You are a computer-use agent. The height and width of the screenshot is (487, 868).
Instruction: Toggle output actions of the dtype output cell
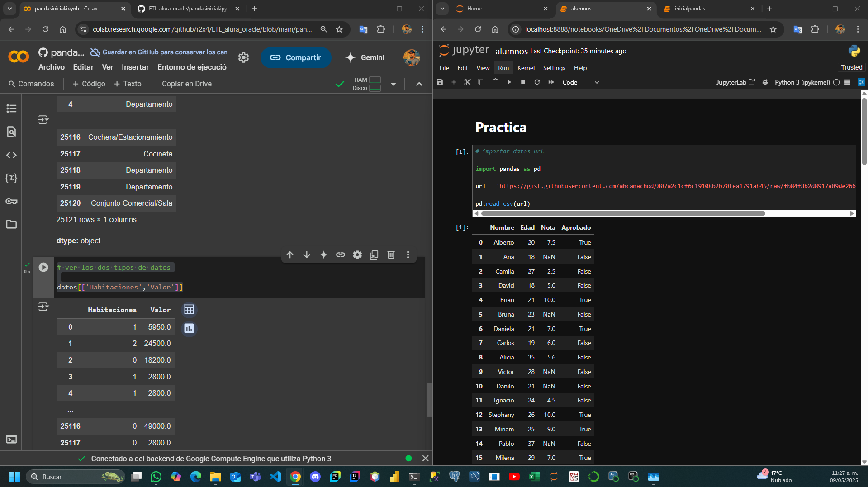pyautogui.click(x=43, y=120)
